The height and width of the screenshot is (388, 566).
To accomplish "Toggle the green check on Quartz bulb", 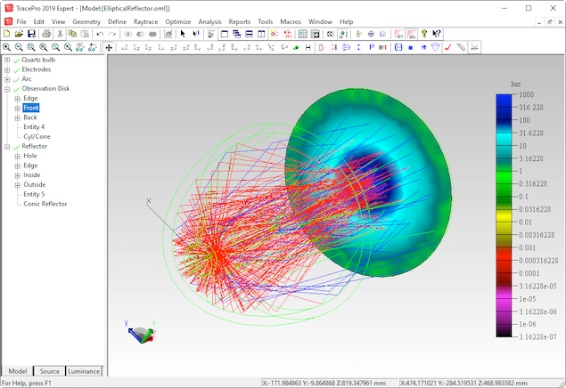I will pos(16,60).
